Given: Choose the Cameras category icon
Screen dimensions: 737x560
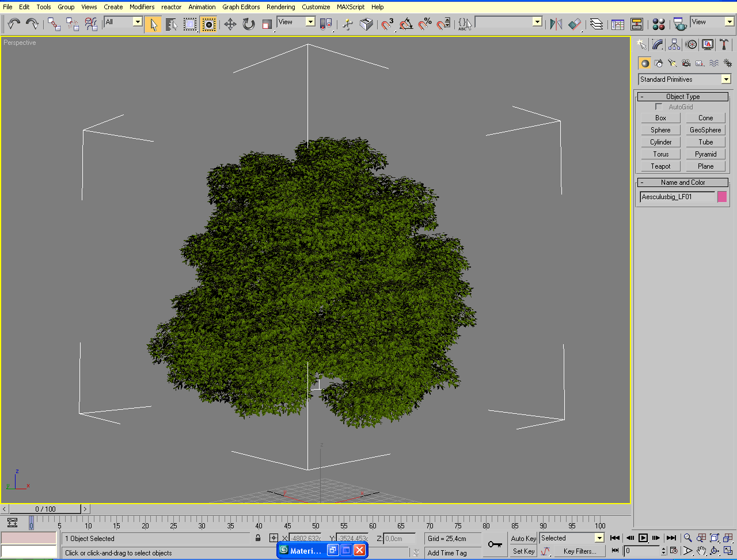Looking at the screenshot, I should pos(686,63).
